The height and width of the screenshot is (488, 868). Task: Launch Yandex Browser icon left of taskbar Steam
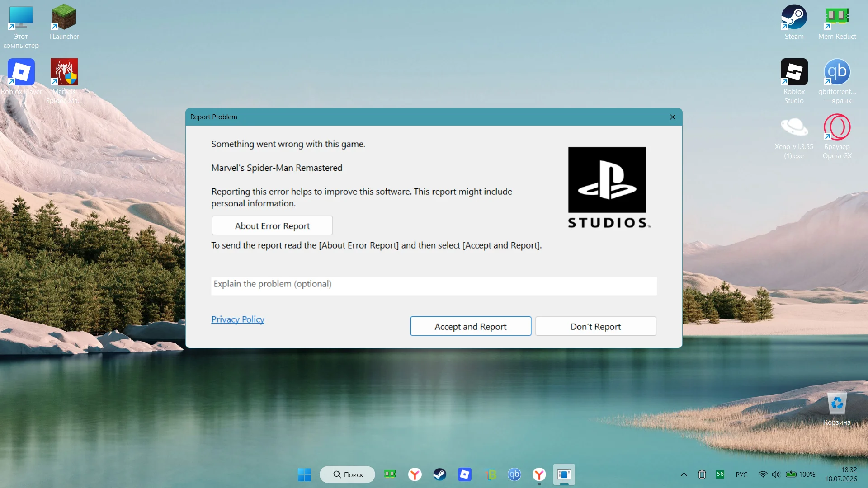(415, 474)
